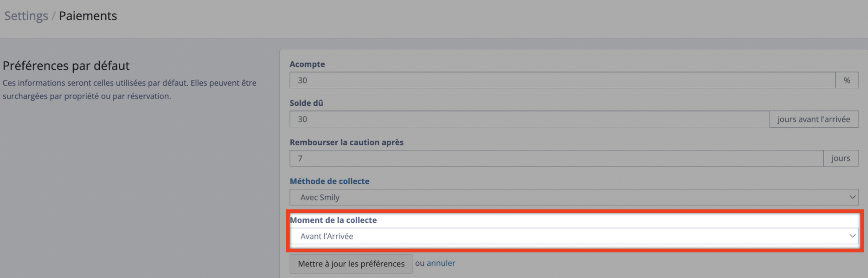868x278 pixels.
Task: Click the % suffix next to Acompte
Action: pos(847,80)
